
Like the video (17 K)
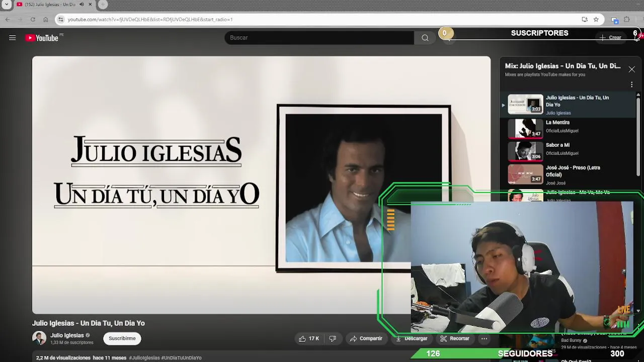point(308,338)
